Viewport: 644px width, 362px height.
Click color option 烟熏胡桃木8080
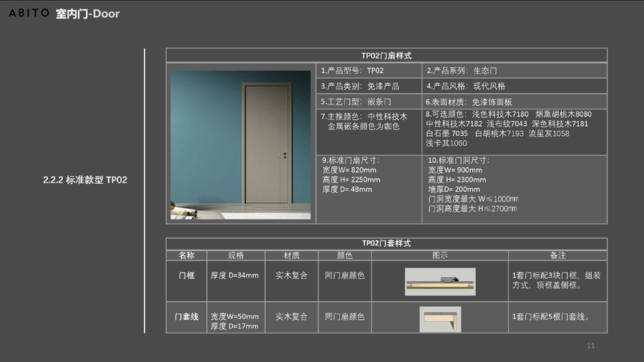[564, 114]
